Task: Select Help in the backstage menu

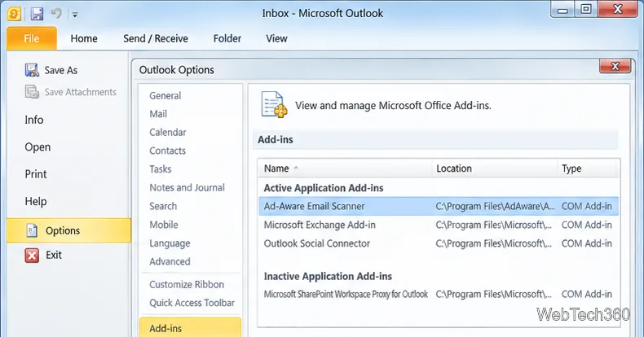Action: coord(36,201)
